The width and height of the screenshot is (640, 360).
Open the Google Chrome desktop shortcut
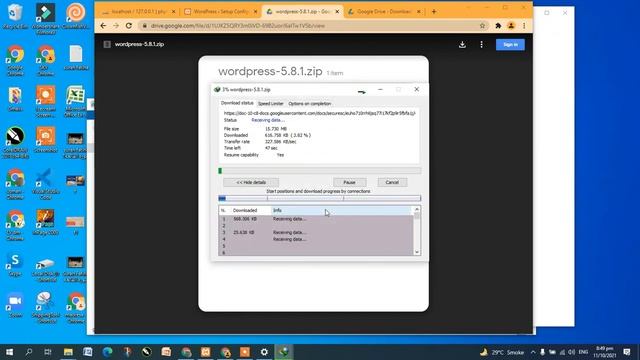tap(15, 60)
